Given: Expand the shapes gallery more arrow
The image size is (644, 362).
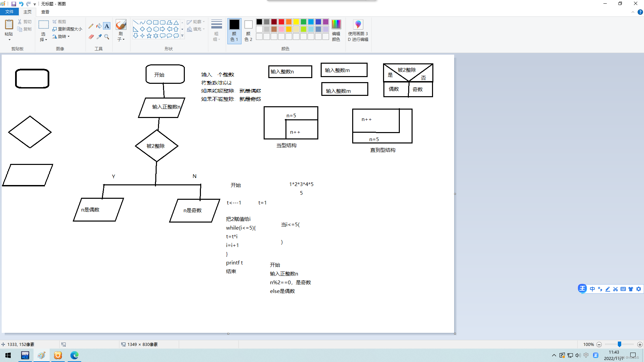Looking at the screenshot, I should (x=182, y=36).
